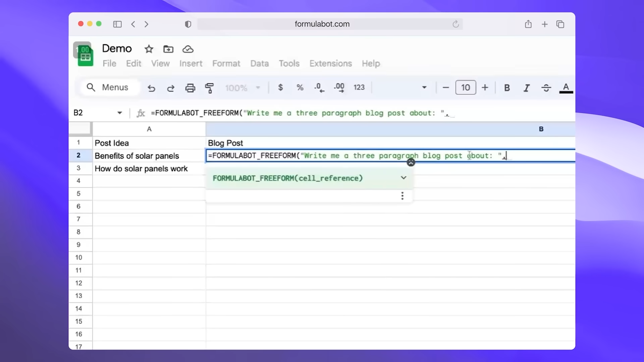Undo the last action

(151, 88)
